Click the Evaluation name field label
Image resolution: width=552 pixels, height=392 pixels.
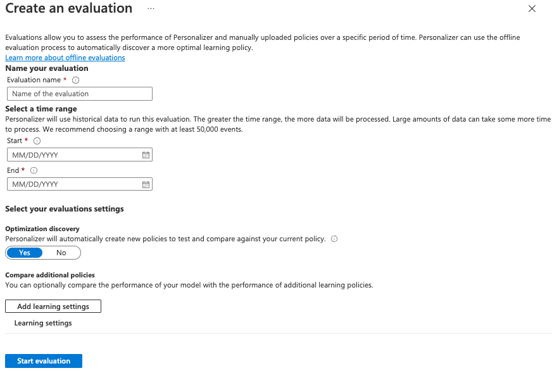[34, 80]
